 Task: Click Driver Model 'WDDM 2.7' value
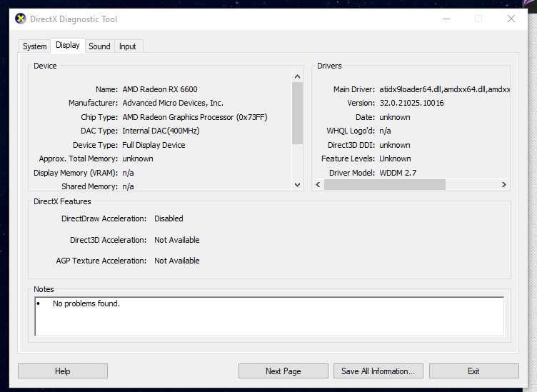pyautogui.click(x=398, y=173)
